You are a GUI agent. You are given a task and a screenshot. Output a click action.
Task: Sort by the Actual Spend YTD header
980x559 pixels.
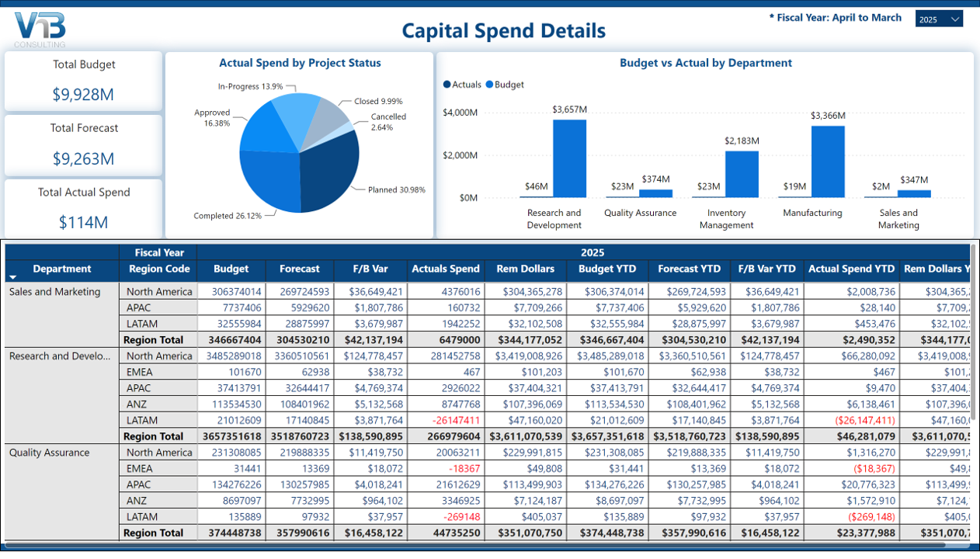[851, 269]
